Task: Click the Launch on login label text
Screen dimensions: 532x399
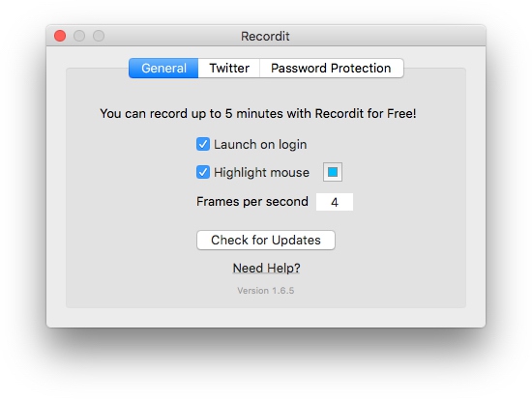Action: coord(260,144)
